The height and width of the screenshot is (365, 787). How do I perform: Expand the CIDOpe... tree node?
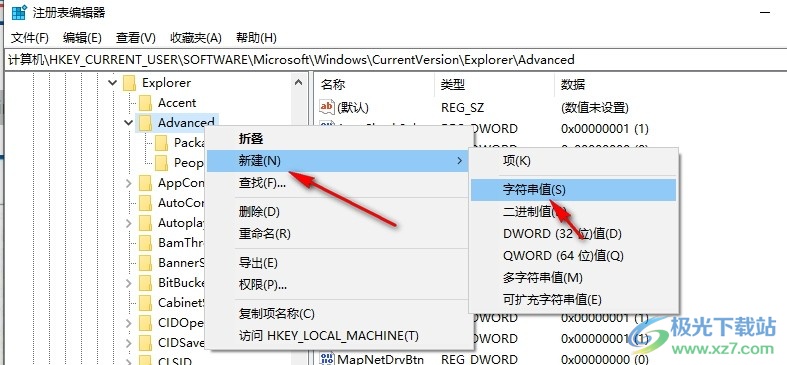(128, 323)
